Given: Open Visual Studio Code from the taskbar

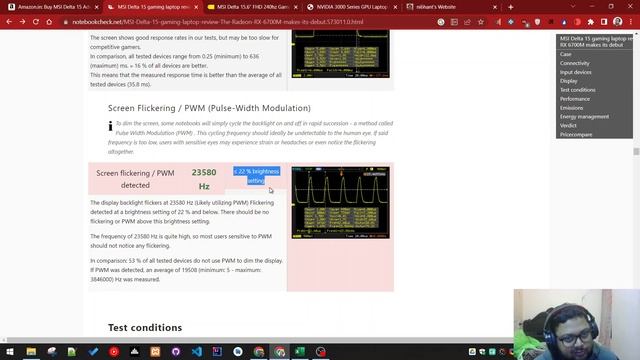Looking at the screenshot, I should 197,351.
